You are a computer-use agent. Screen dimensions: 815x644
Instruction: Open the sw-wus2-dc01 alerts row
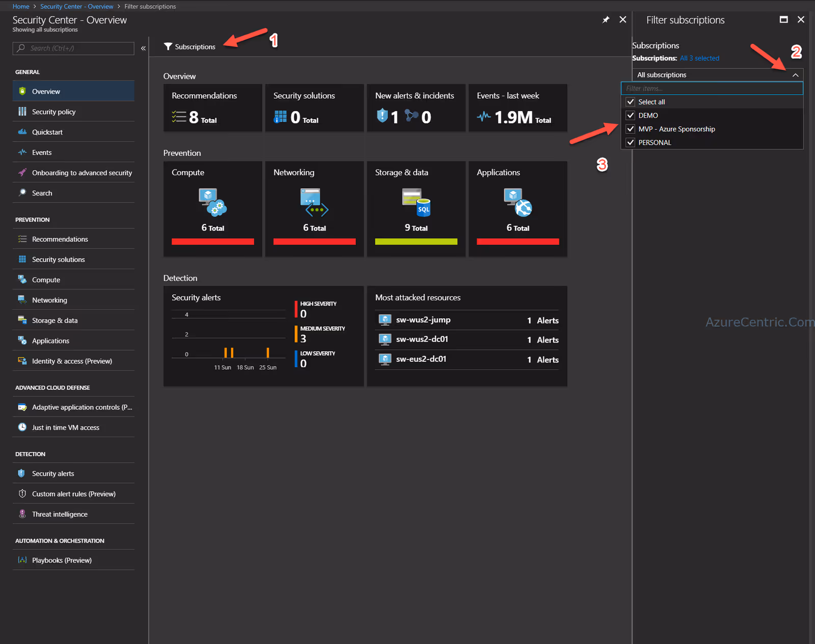467,340
